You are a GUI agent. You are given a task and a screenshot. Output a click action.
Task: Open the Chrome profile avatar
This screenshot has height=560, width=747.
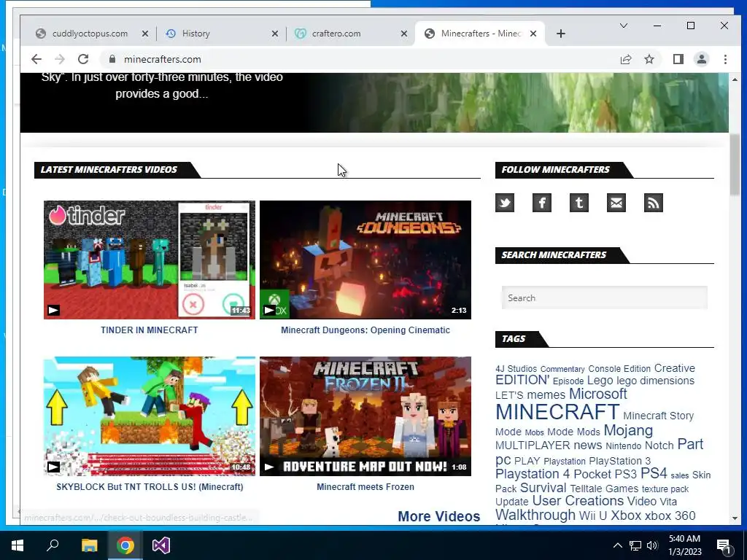pyautogui.click(x=701, y=59)
